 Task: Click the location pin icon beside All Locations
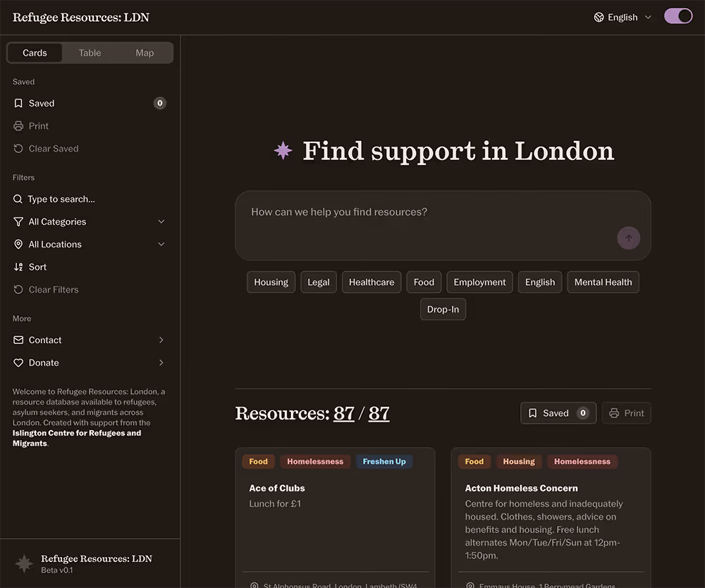click(x=18, y=244)
